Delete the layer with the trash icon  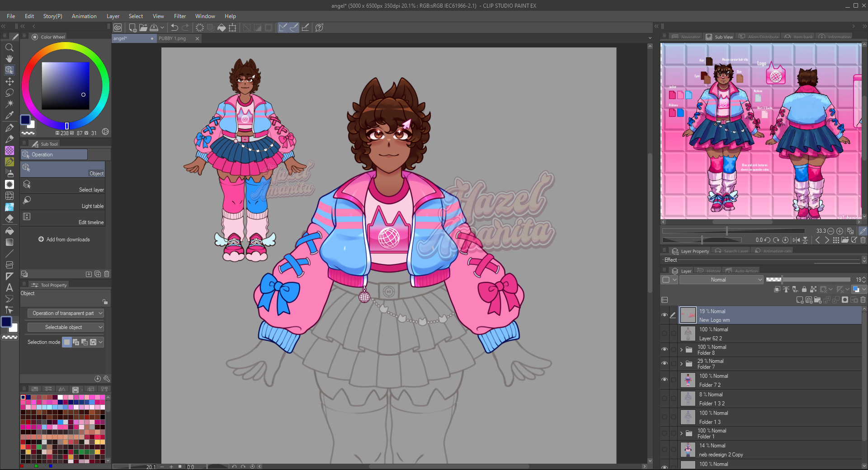tap(863, 300)
